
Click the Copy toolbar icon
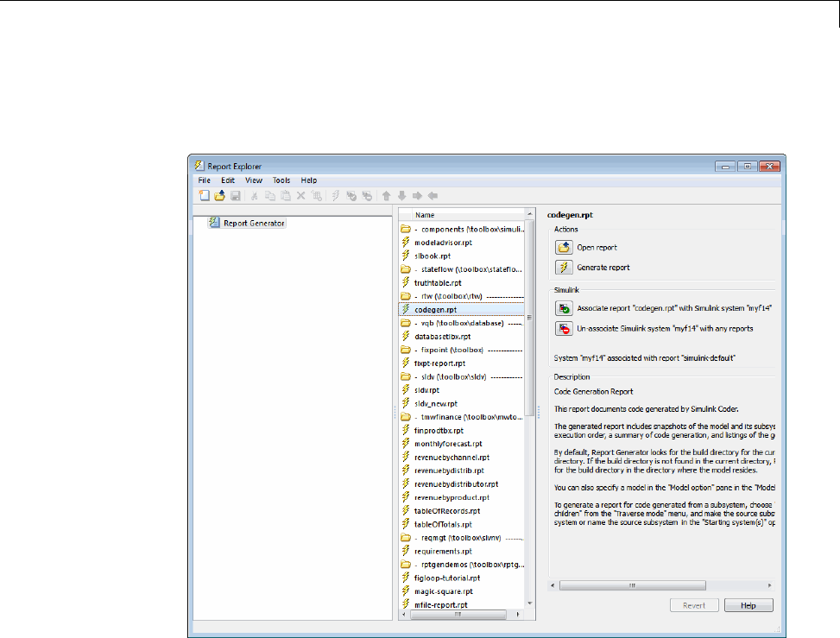click(270, 195)
